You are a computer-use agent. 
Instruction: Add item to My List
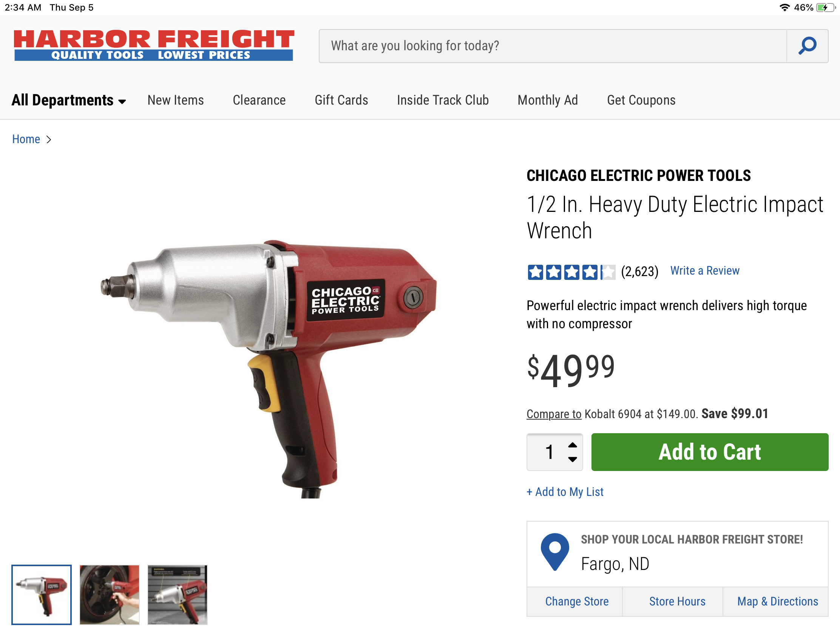tap(565, 492)
